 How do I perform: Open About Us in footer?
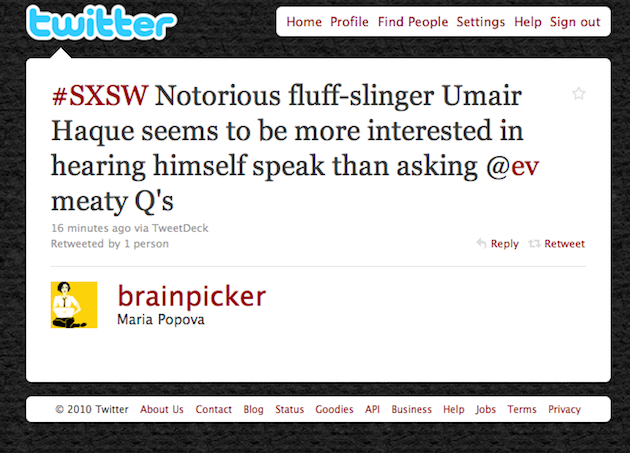tap(162, 409)
